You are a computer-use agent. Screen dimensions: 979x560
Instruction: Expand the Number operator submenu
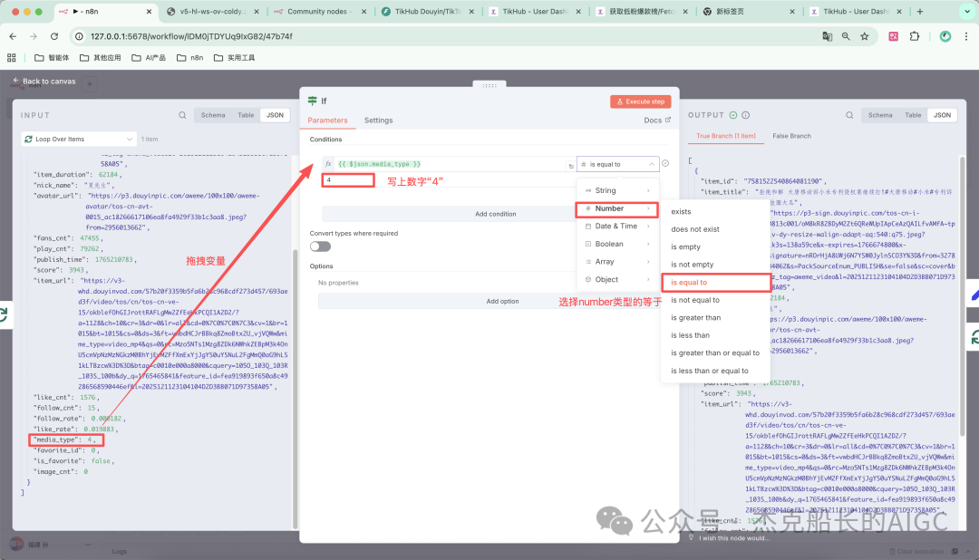[x=617, y=208]
